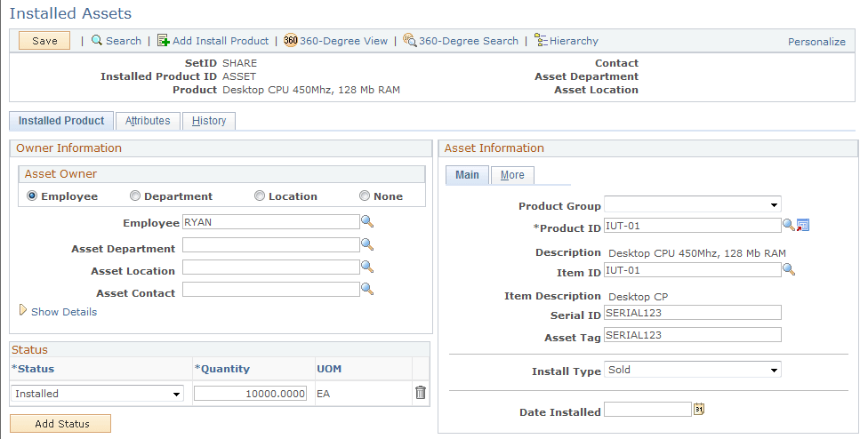
Task: Click the Add Status button
Action: (x=60, y=424)
